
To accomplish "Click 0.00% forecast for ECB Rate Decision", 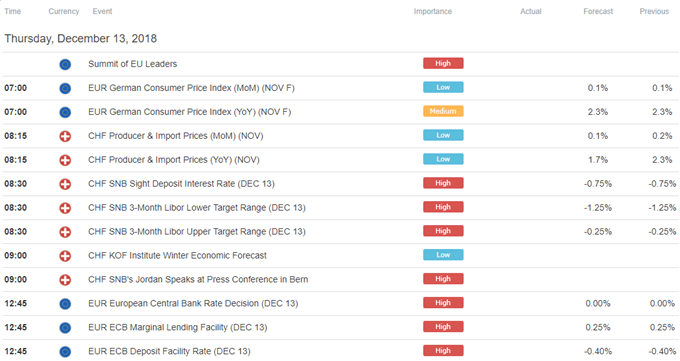I will coord(598,303).
